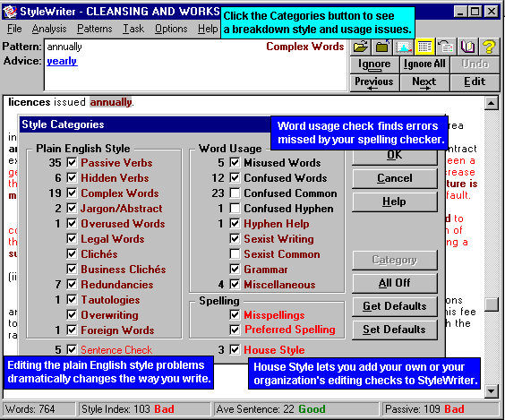This screenshot has height=420, width=505.
Task: Click the Ignore button
Action: tap(374, 64)
